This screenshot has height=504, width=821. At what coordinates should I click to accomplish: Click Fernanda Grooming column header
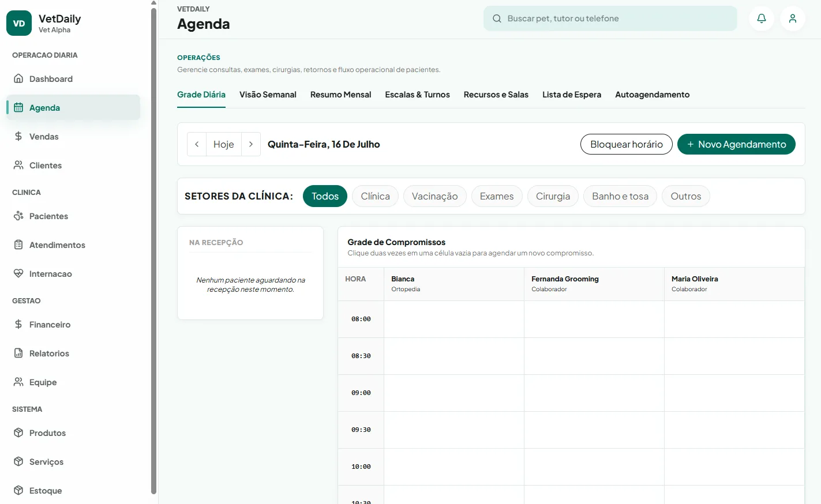594,284
